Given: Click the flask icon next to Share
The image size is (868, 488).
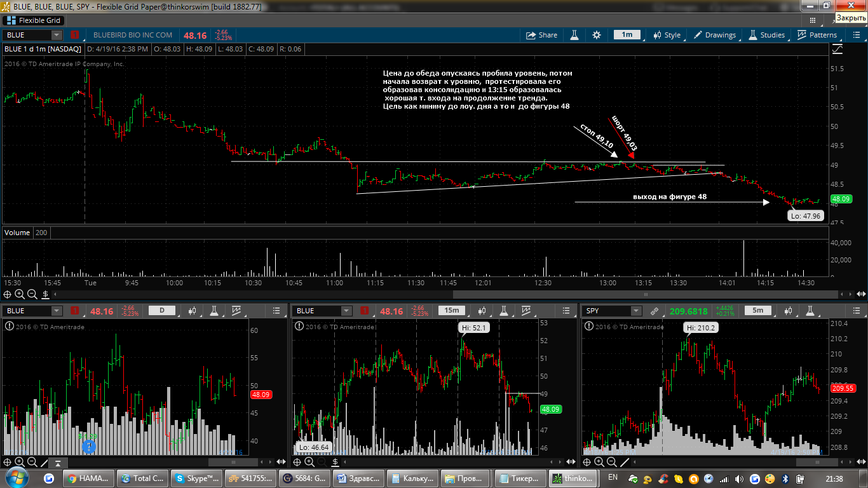Looking at the screenshot, I should click(x=574, y=35).
